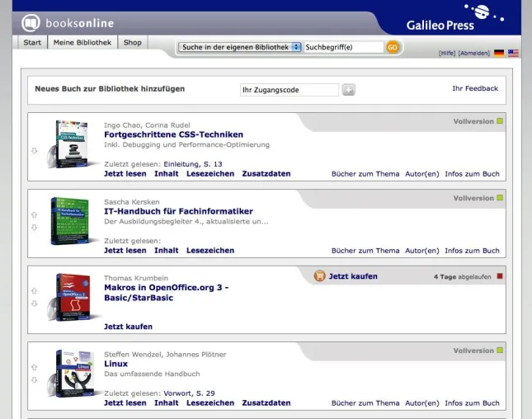Click Jetzt kaufen below the Makros title
This screenshot has width=532, height=419.
(x=128, y=327)
